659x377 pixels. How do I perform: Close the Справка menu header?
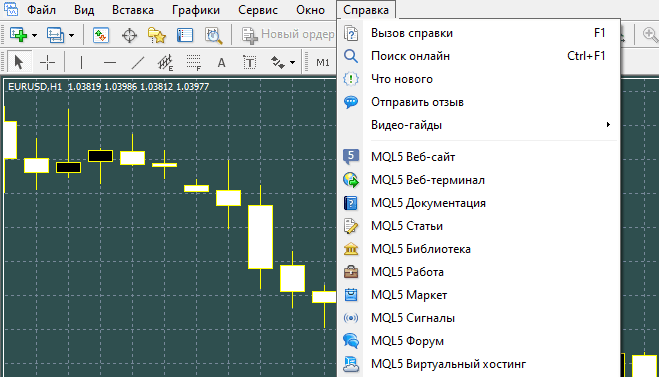pos(366,10)
